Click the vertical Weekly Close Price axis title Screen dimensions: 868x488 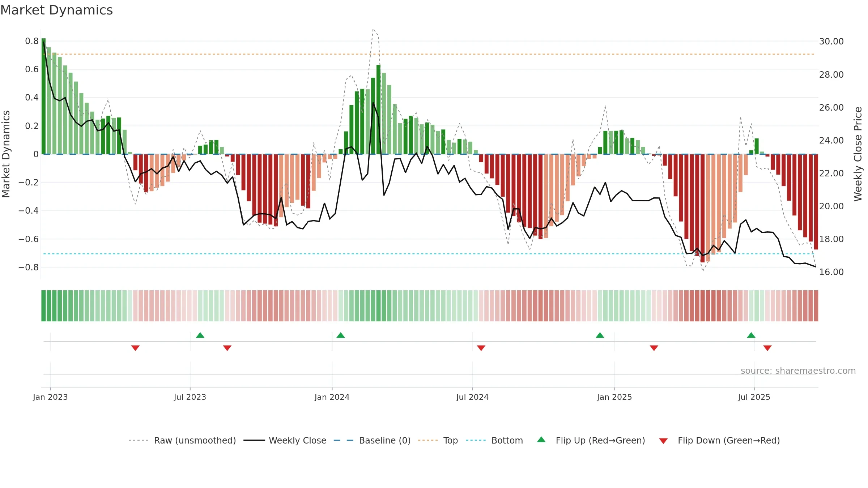(858, 154)
